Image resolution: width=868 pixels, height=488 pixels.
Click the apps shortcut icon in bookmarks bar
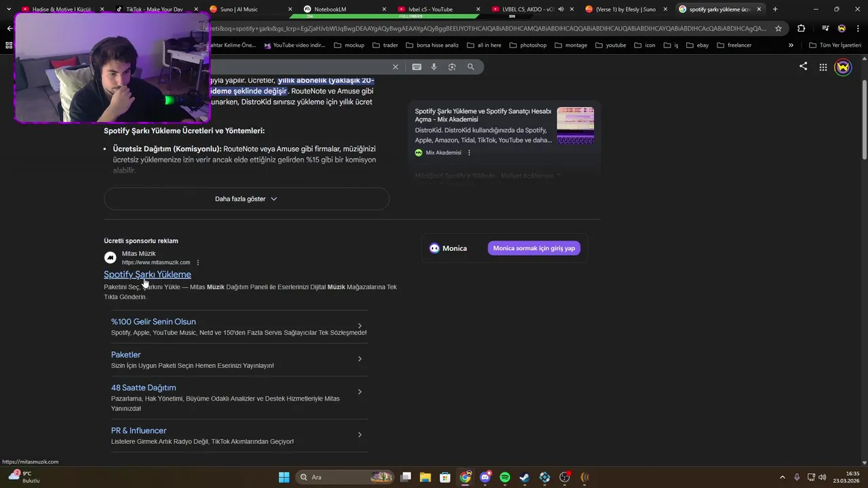click(x=9, y=45)
